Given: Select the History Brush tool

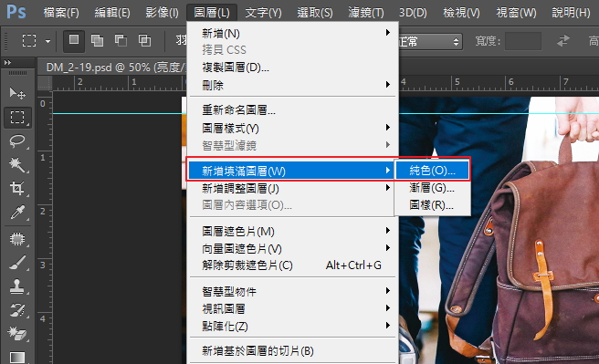Looking at the screenshot, I should coord(17,310).
